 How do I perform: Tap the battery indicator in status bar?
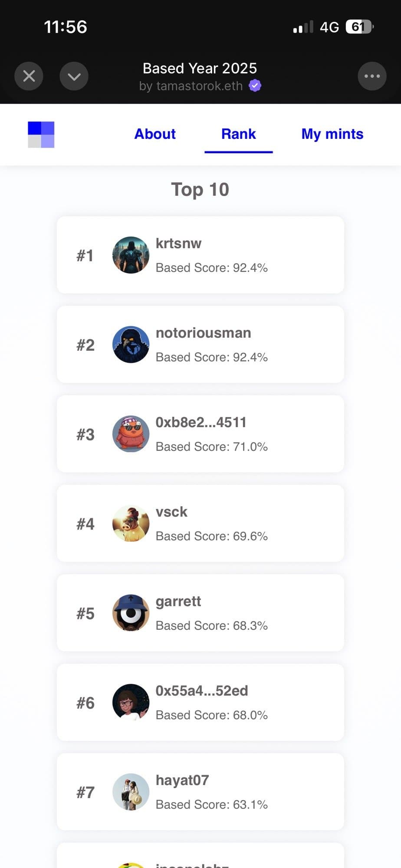click(359, 27)
